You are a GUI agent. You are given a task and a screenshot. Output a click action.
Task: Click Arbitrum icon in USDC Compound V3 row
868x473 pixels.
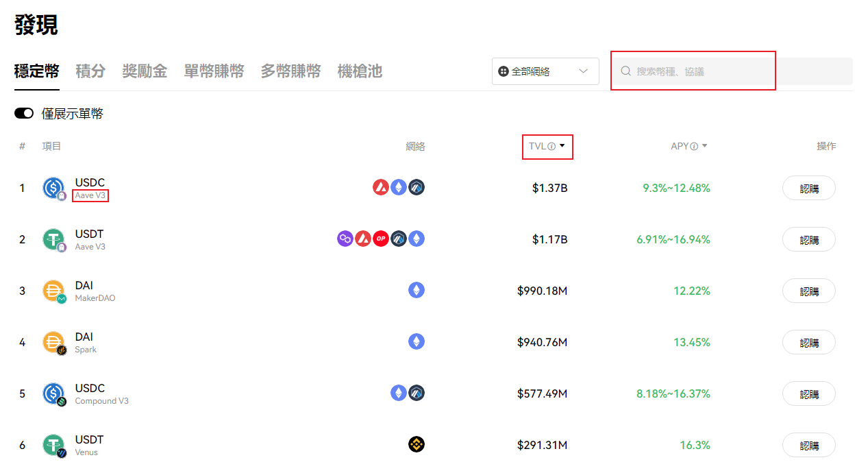tap(417, 393)
